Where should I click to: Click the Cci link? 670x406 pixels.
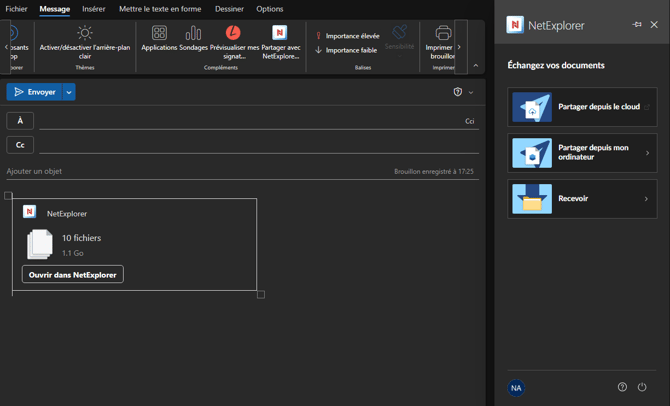pyautogui.click(x=470, y=121)
